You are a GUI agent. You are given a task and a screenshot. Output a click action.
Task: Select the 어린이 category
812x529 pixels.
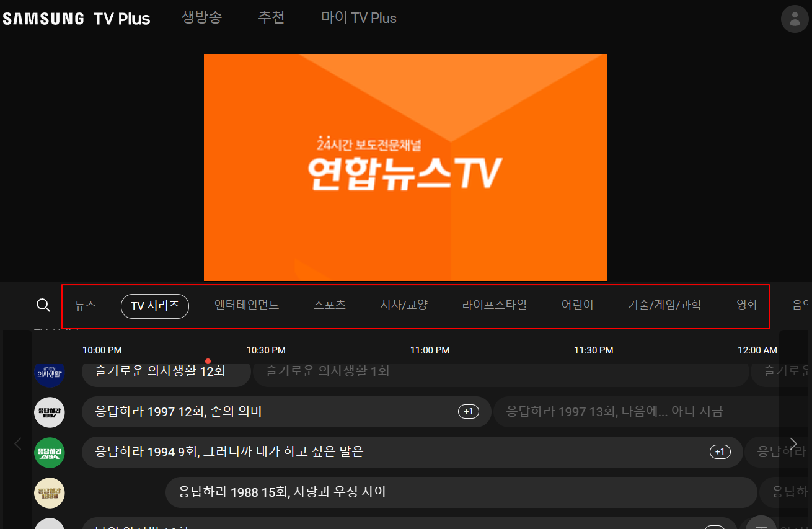pyautogui.click(x=578, y=305)
